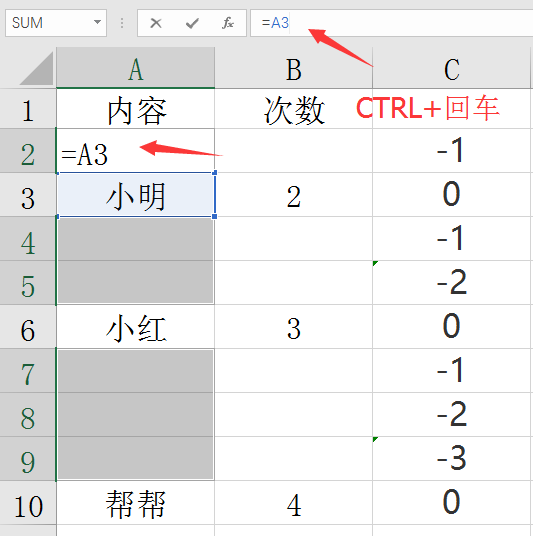Select row 8 header
The width and height of the screenshot is (533, 536).
[x=28, y=415]
